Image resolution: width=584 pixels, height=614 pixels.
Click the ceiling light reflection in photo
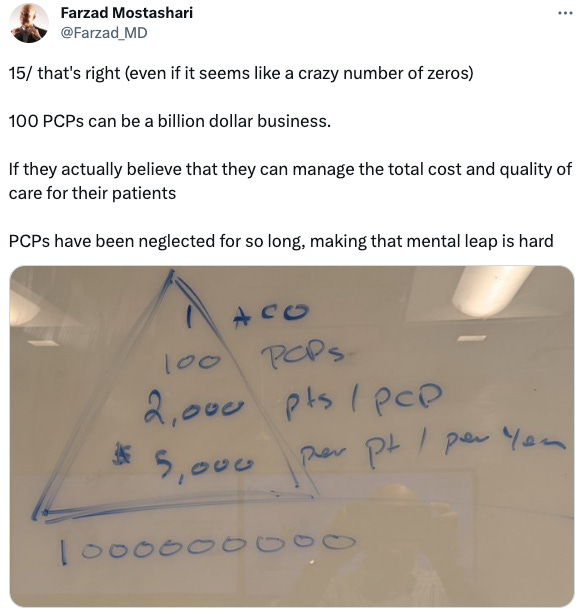coord(492,289)
